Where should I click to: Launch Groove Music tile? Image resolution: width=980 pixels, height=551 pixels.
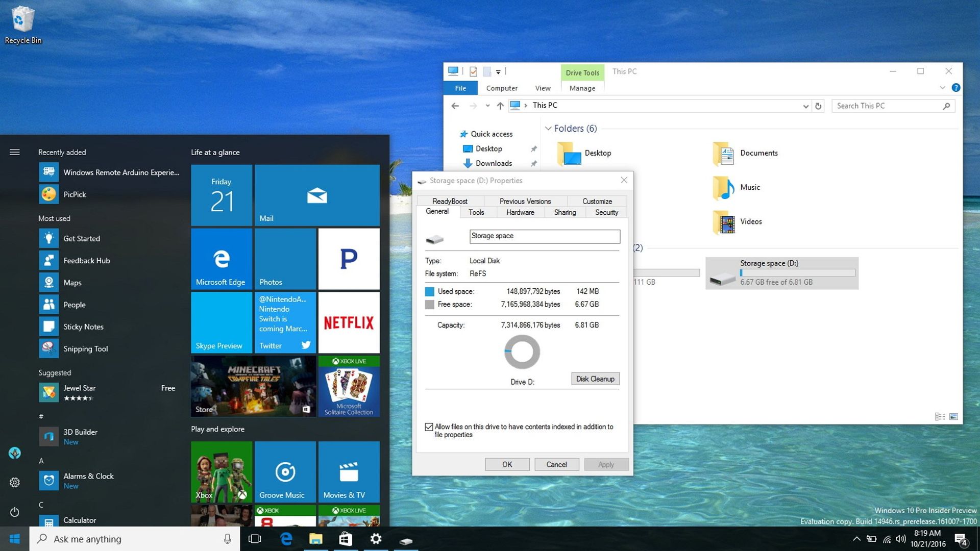285,472
